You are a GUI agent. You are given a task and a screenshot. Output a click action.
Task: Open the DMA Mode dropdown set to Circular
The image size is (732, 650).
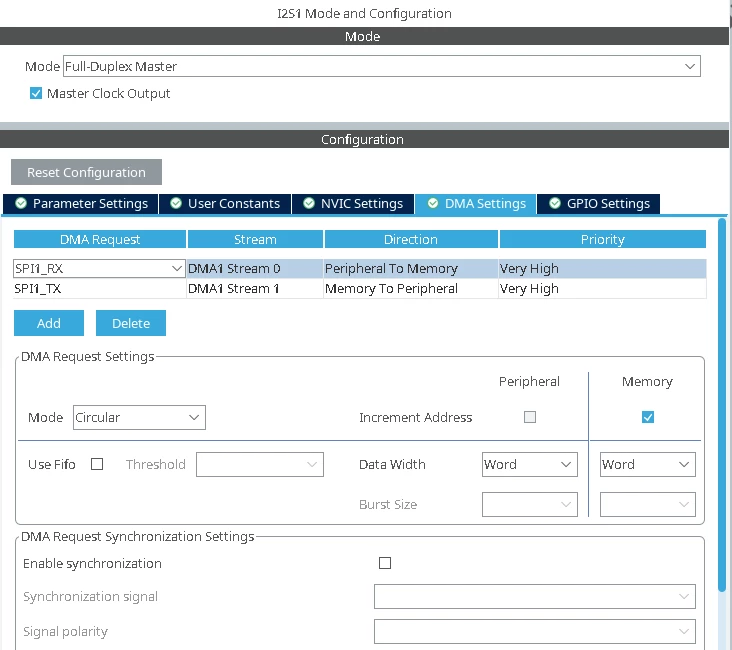point(139,417)
